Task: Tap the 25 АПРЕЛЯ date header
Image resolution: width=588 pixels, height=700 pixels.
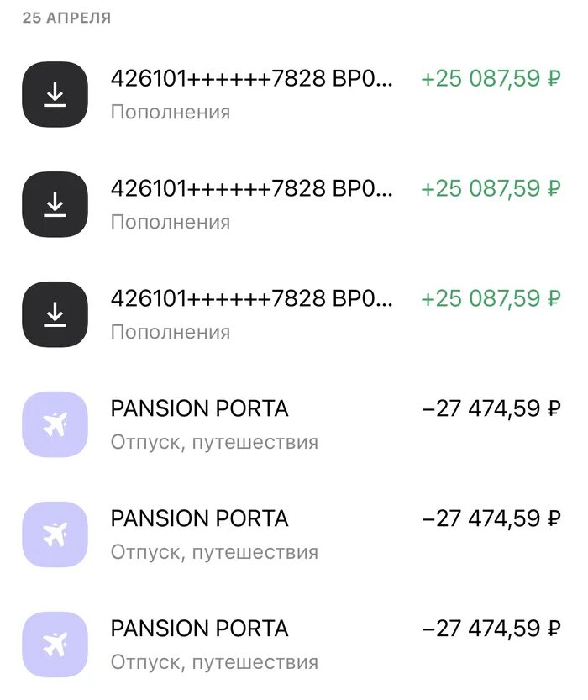Action: (x=66, y=18)
